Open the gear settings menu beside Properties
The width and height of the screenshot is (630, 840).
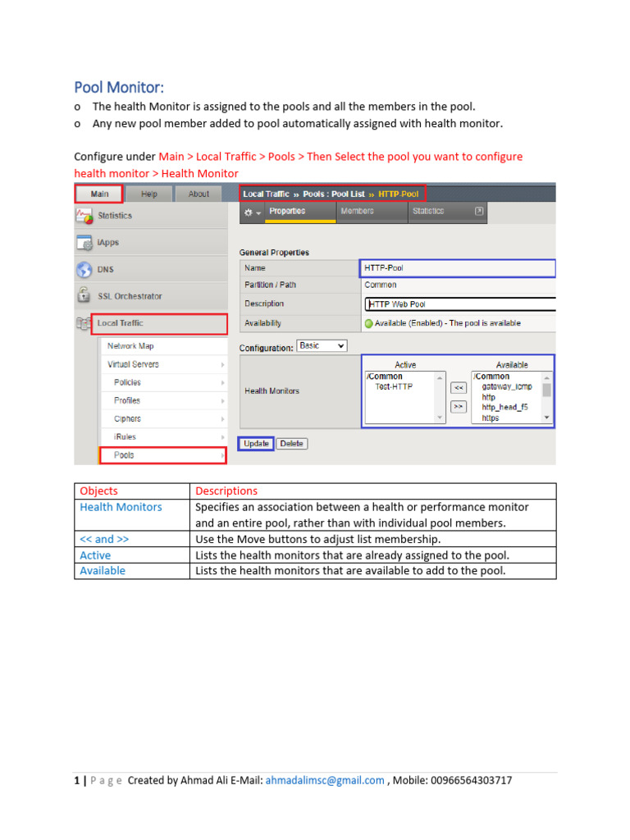[253, 212]
